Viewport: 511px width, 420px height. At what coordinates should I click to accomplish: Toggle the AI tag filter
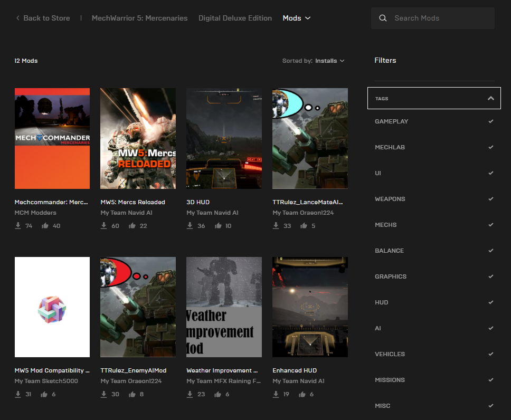tap(434, 328)
